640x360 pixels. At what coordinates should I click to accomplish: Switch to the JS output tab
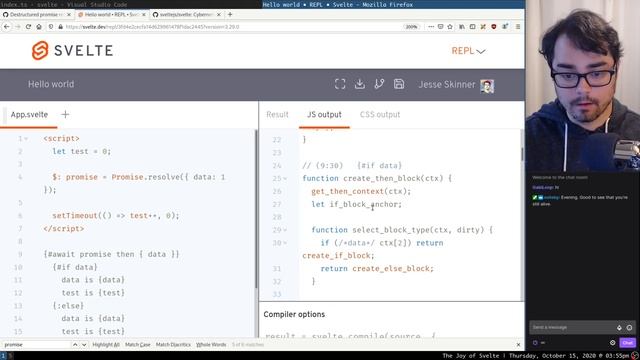(x=324, y=115)
